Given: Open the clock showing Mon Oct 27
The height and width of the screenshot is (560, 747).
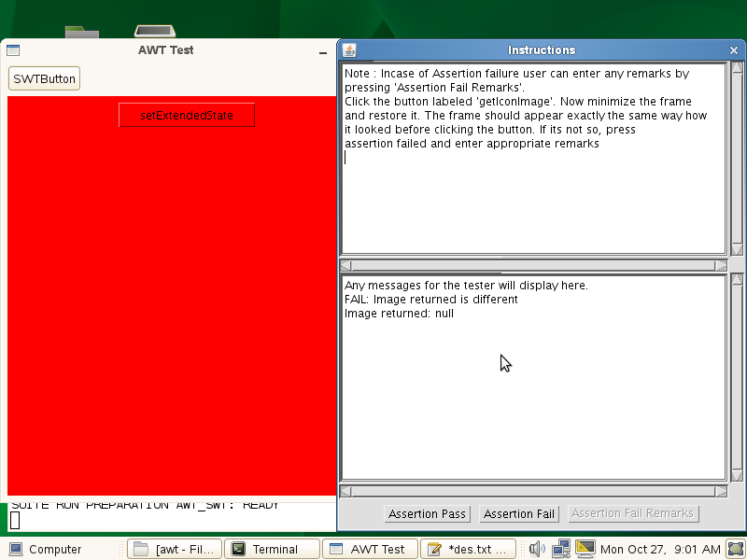Looking at the screenshot, I should point(661,549).
